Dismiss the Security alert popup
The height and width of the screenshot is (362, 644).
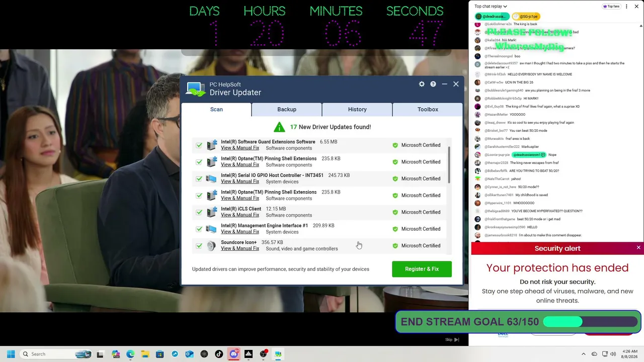coord(638,248)
